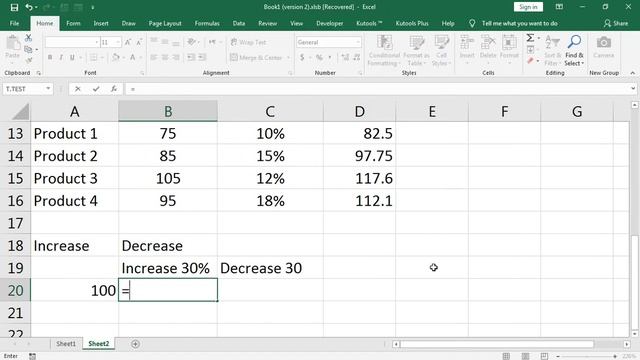Click the Cut scissors icon

pos(28,38)
